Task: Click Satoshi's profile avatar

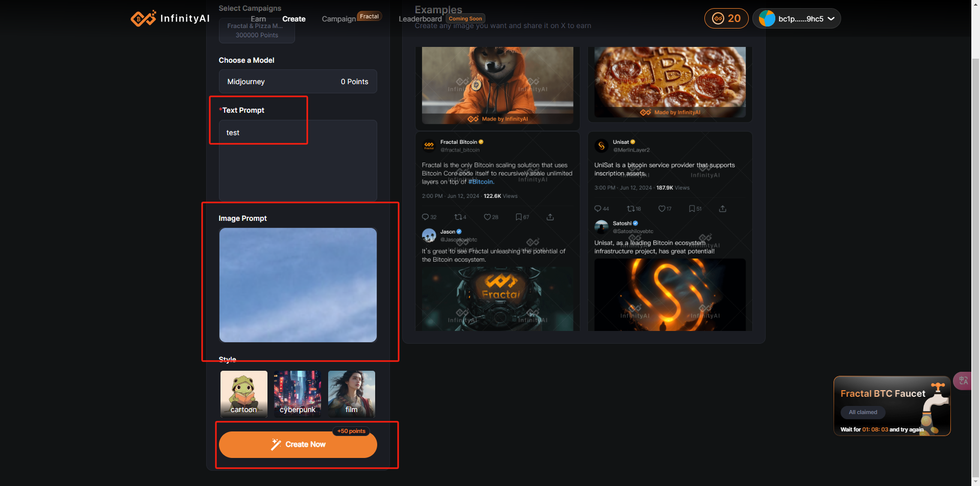Action: 601,227
